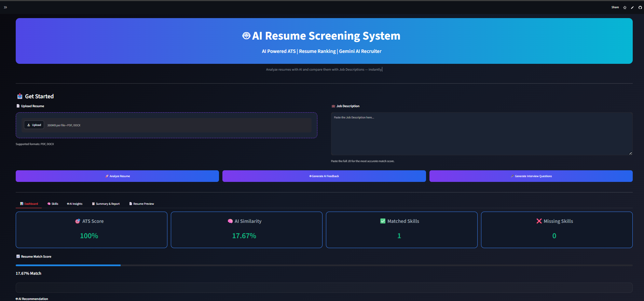Click the red X icon beside Missing Skills
Image resolution: width=644 pixels, height=301 pixels.
(539, 221)
